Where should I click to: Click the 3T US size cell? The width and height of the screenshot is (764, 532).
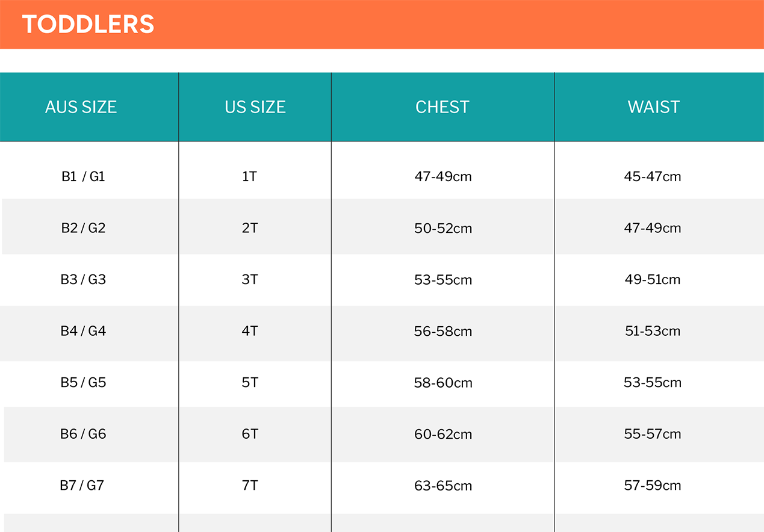point(250,280)
